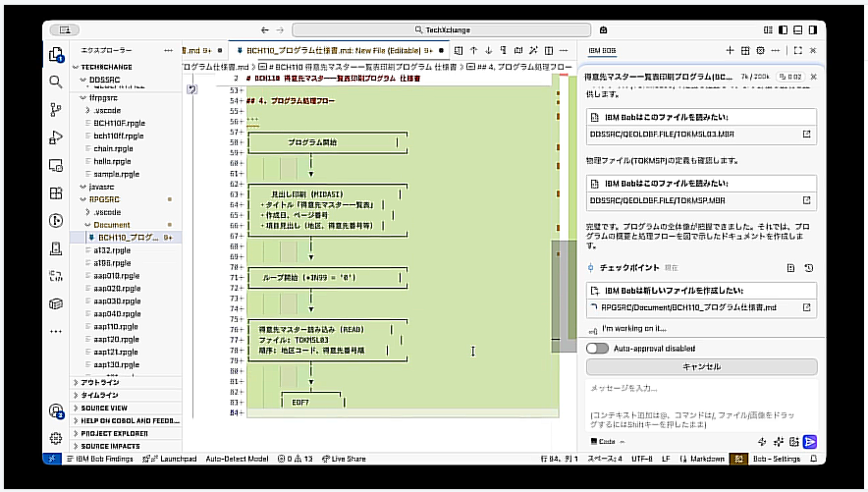Click the add image icon in chat input
Screen dimensions: 868x492
tap(794, 442)
